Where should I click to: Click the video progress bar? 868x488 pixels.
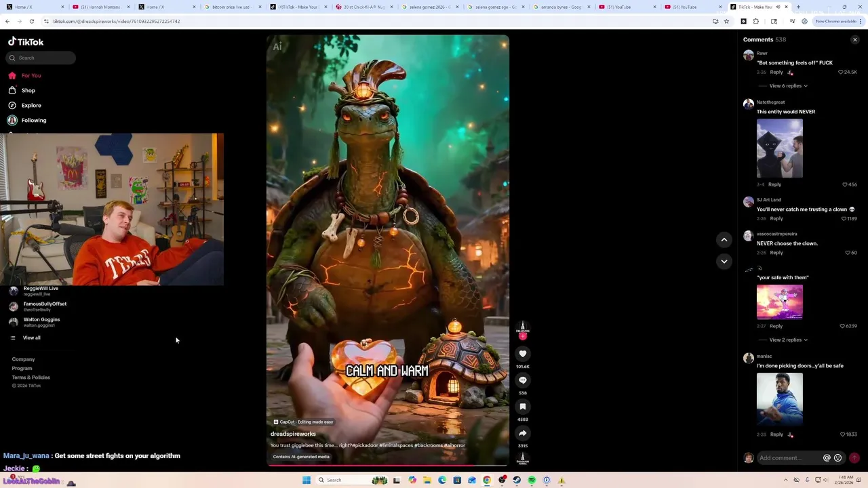click(387, 465)
